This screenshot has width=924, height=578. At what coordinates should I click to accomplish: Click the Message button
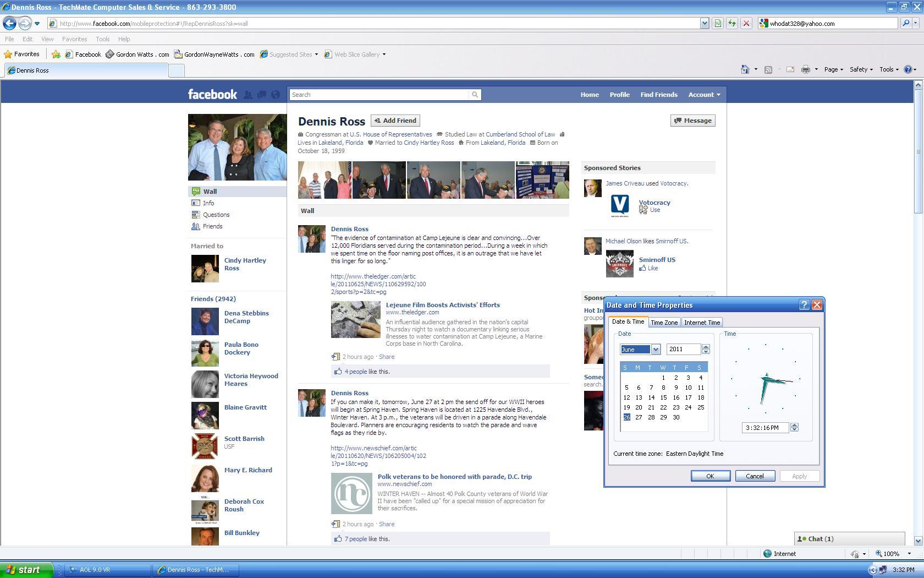(x=692, y=121)
